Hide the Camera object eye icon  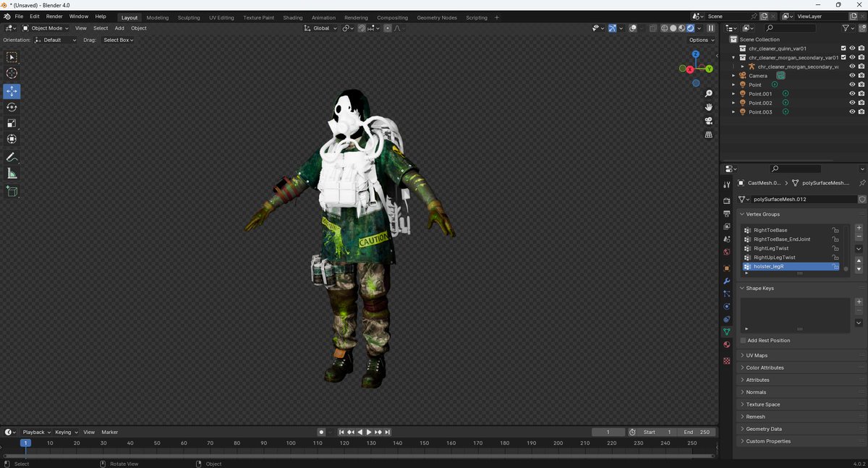click(852, 75)
